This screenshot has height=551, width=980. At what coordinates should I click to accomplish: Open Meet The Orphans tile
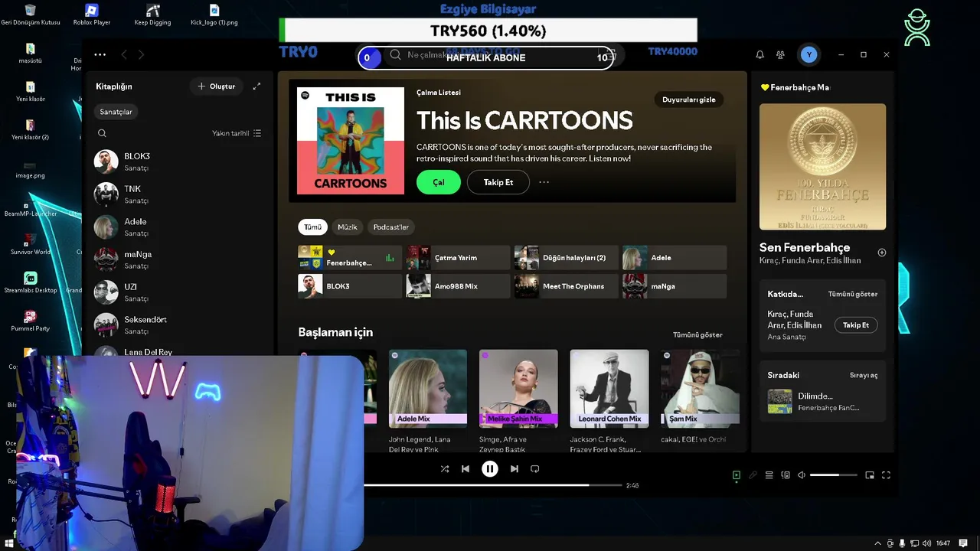click(566, 286)
